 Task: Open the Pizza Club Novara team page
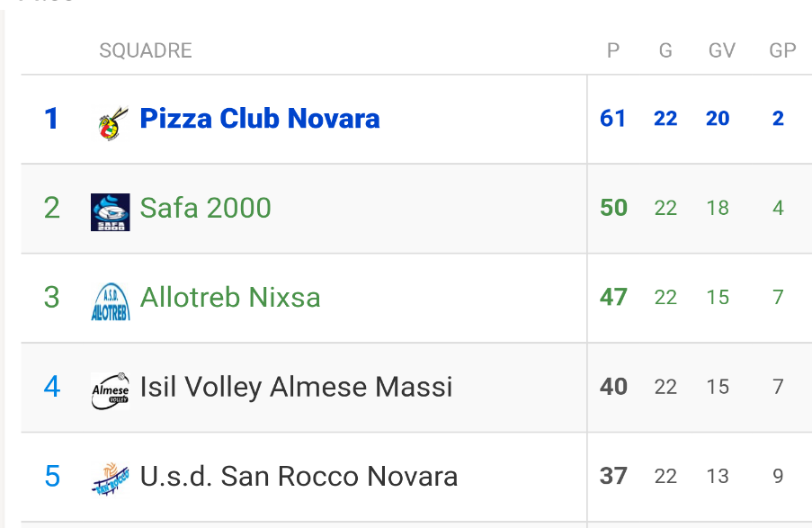coord(260,119)
